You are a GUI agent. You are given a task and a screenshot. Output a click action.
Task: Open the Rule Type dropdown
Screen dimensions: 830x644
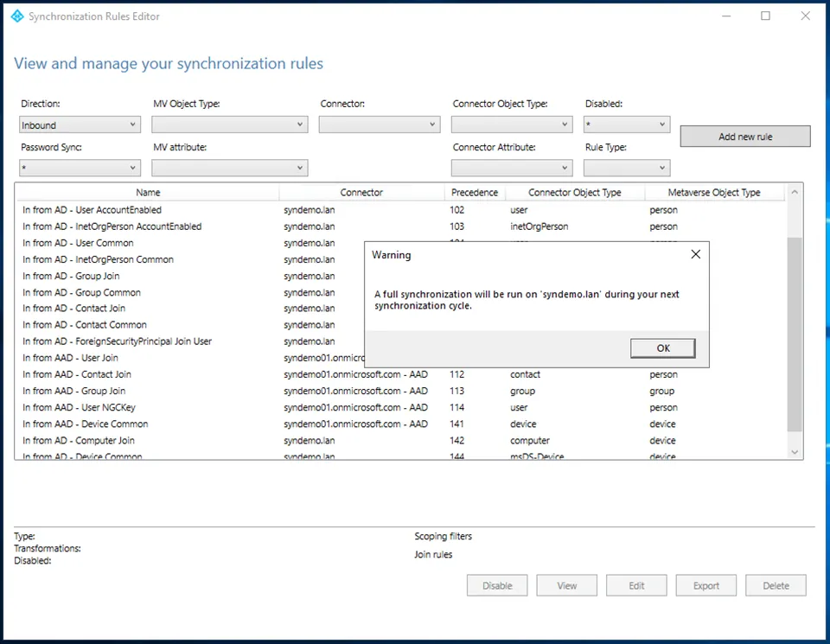tap(627, 168)
